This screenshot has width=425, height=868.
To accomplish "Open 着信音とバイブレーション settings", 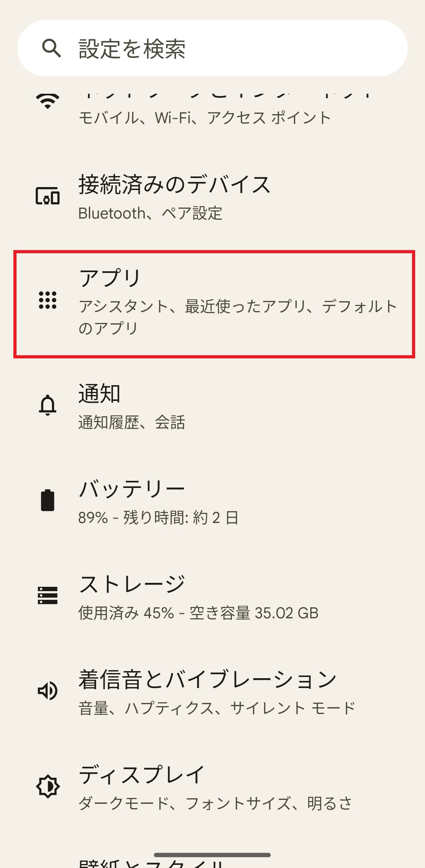I will pos(207,680).
